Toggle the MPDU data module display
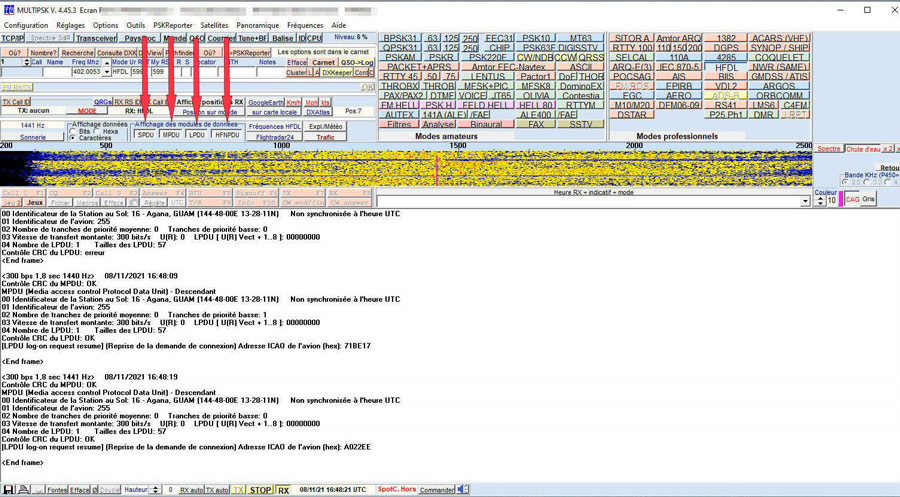 pyautogui.click(x=171, y=135)
